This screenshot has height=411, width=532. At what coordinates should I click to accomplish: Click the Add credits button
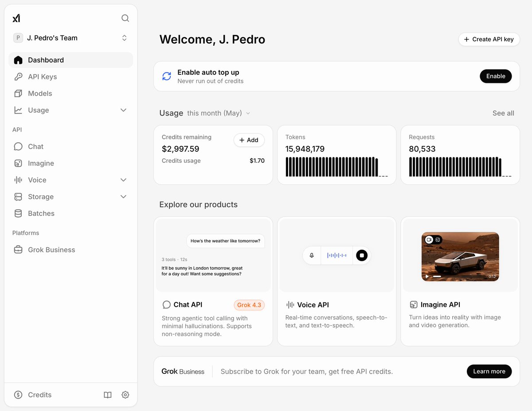point(249,140)
